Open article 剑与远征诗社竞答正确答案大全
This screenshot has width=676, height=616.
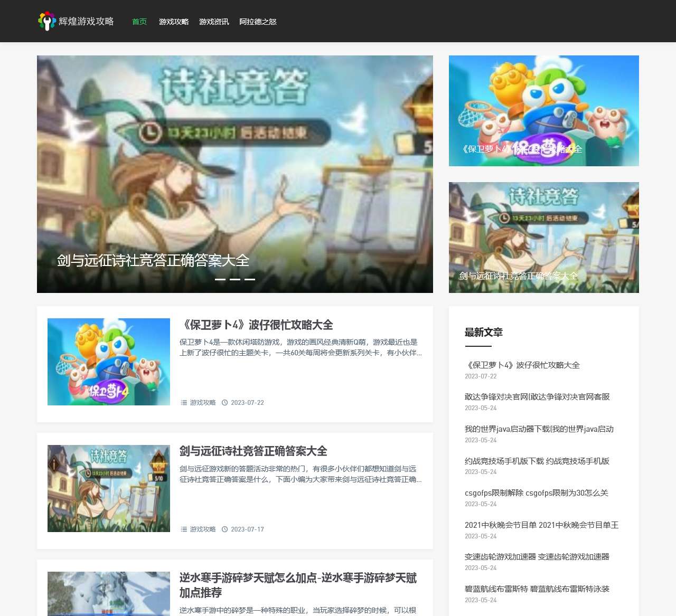[254, 452]
